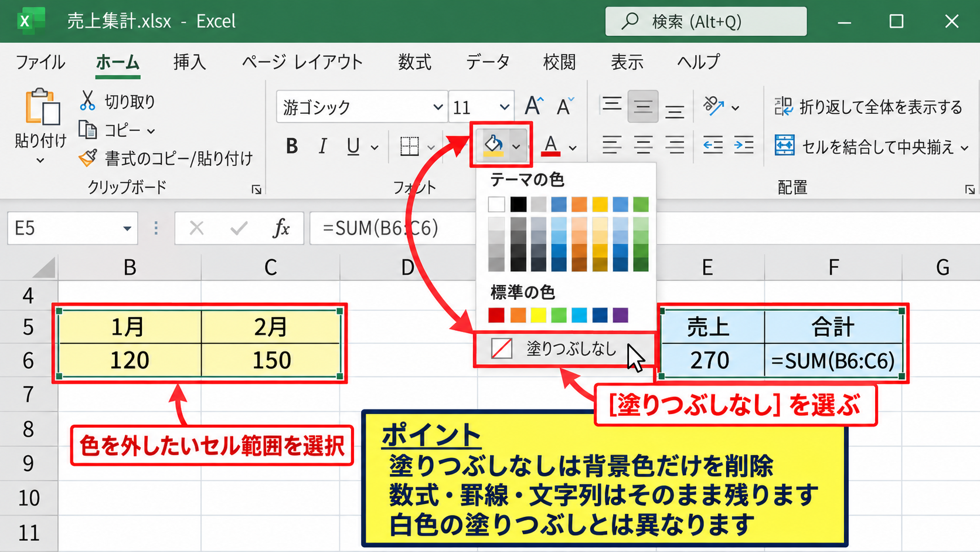Click the formula bar cancel X icon
Screen dimensions: 980x552
[x=197, y=228]
